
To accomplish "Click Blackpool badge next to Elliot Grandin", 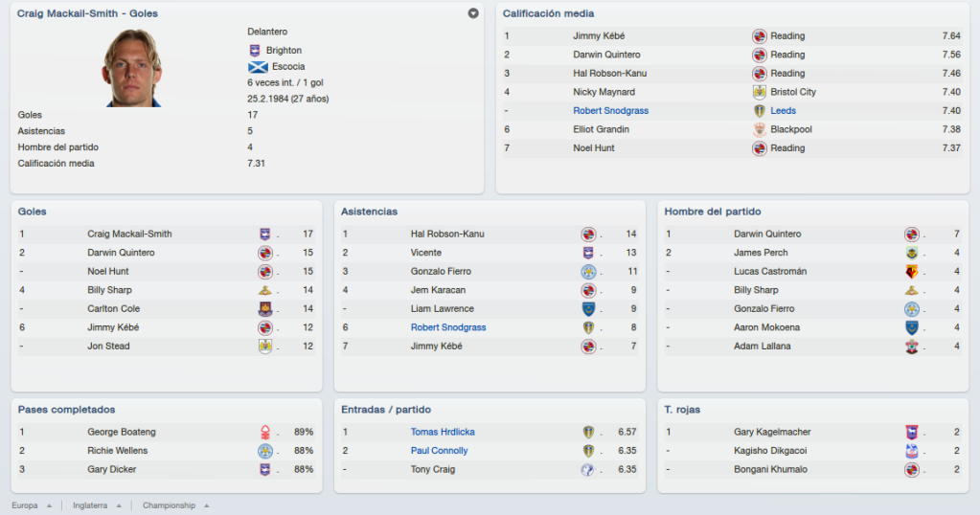I will pyautogui.click(x=760, y=129).
